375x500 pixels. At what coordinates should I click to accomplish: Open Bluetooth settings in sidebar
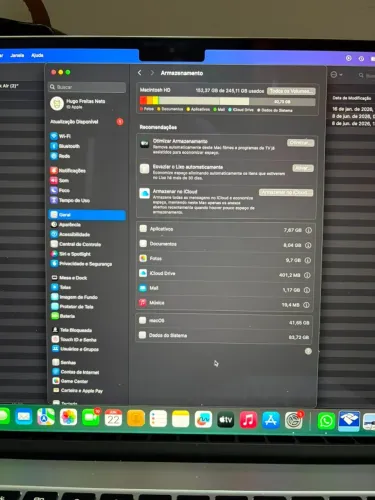(65, 146)
